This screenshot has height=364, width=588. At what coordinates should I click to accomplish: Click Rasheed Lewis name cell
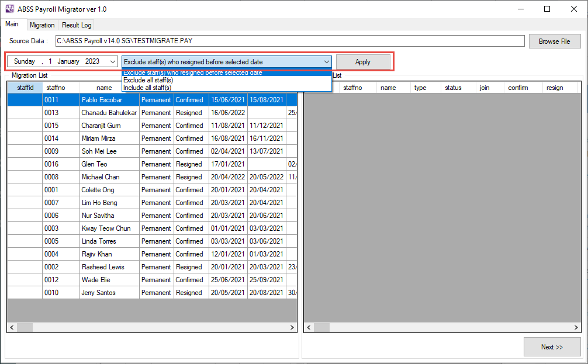109,267
